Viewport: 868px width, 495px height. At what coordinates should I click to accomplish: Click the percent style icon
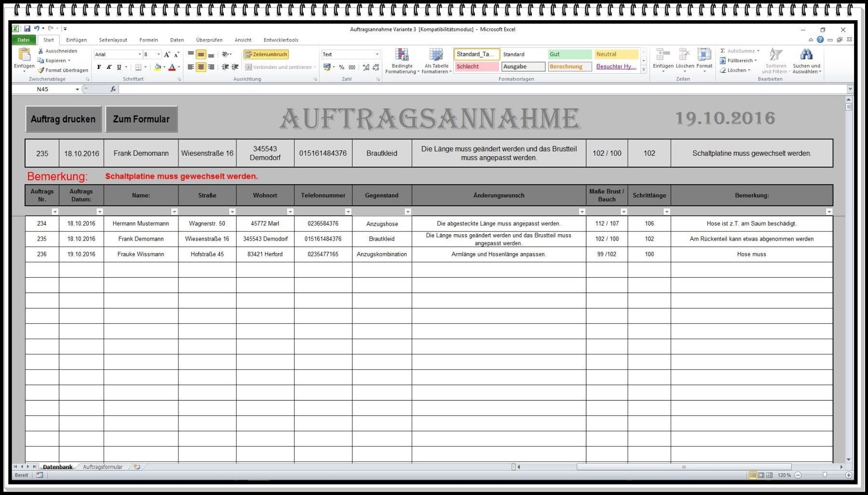point(341,67)
